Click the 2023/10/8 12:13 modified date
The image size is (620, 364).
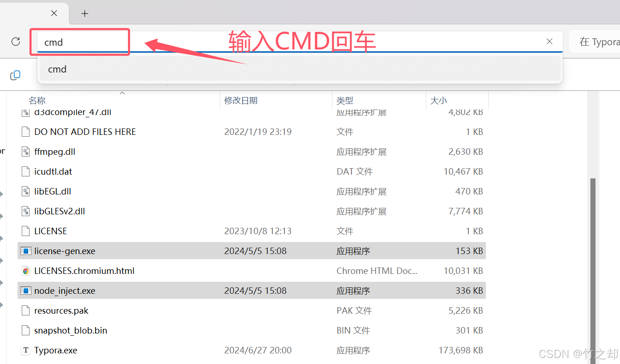click(258, 231)
